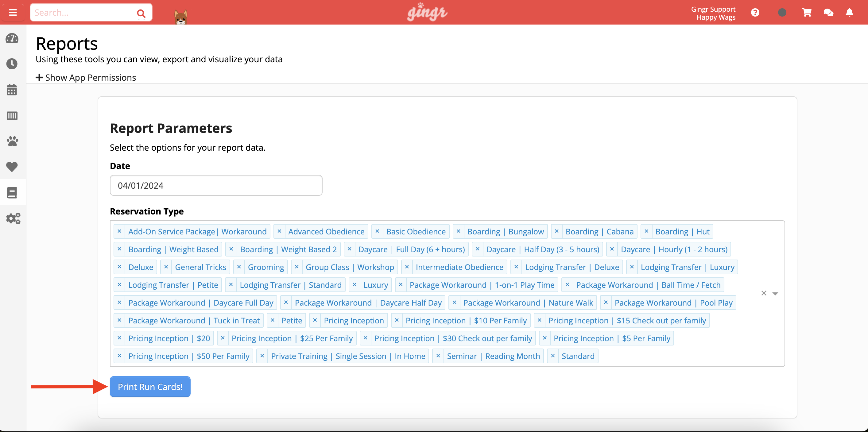Remove Seminar | Reading Month tag

point(438,356)
